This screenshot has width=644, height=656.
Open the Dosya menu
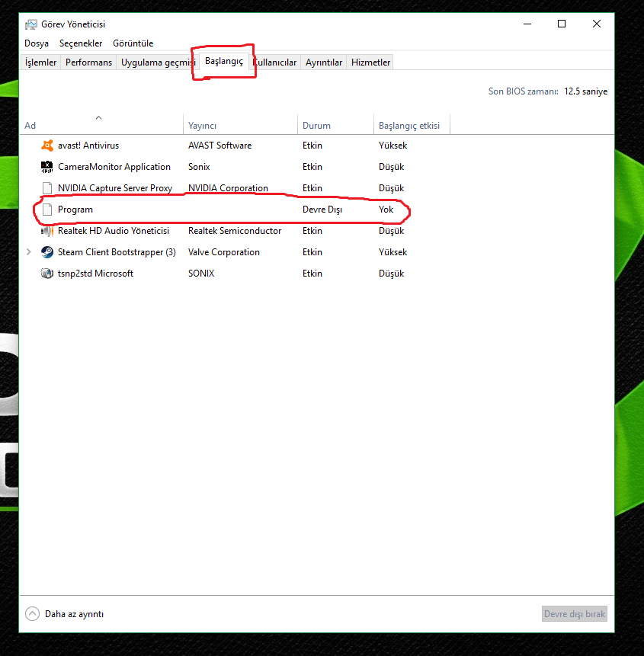37,43
